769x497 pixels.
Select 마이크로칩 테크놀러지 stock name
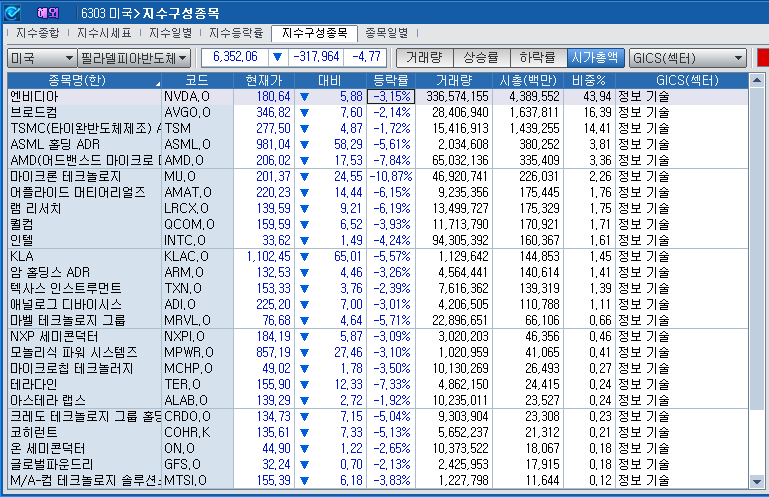(x=72, y=368)
